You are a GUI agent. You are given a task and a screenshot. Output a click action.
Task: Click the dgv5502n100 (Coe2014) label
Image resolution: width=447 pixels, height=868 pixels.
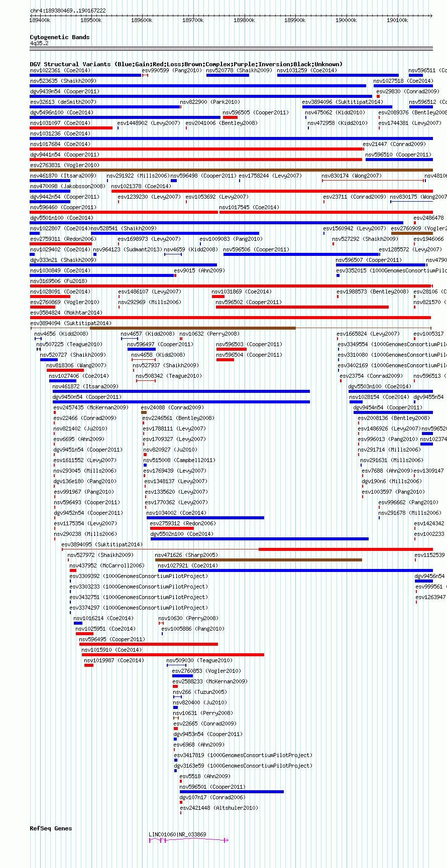tap(182, 534)
